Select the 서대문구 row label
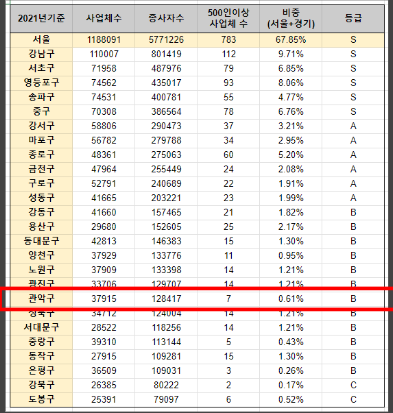This screenshot has width=393, height=413. pyautogui.click(x=41, y=327)
